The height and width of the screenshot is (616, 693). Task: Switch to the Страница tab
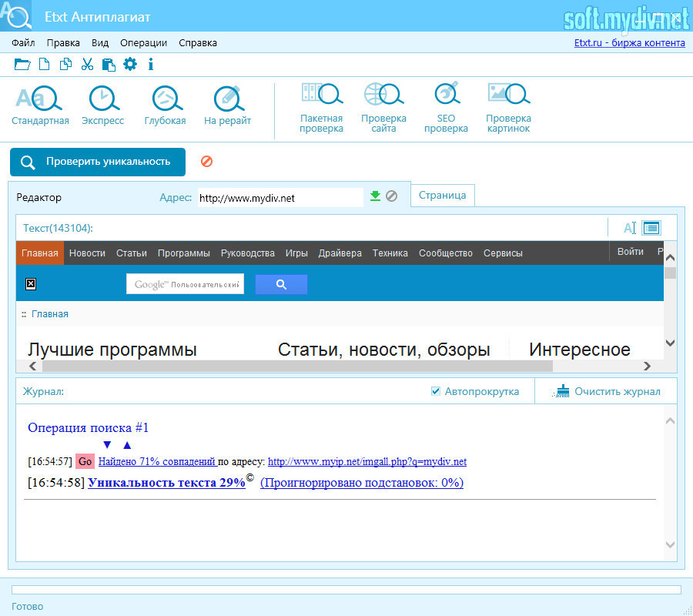point(442,196)
